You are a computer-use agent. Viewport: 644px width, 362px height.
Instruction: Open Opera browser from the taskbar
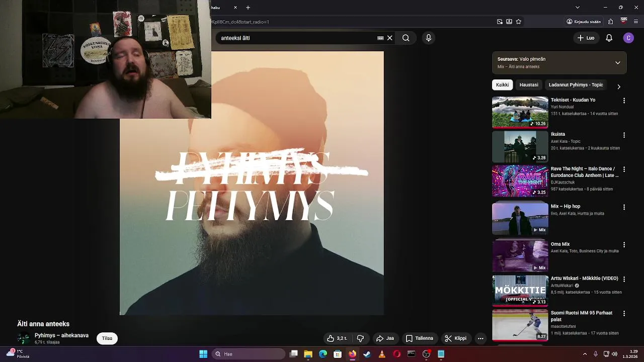(x=396, y=354)
